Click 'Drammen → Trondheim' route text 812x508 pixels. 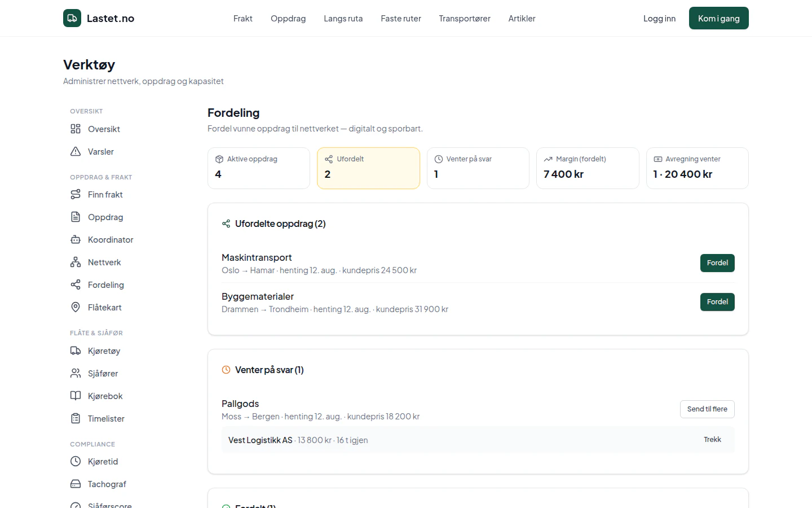[x=265, y=309]
